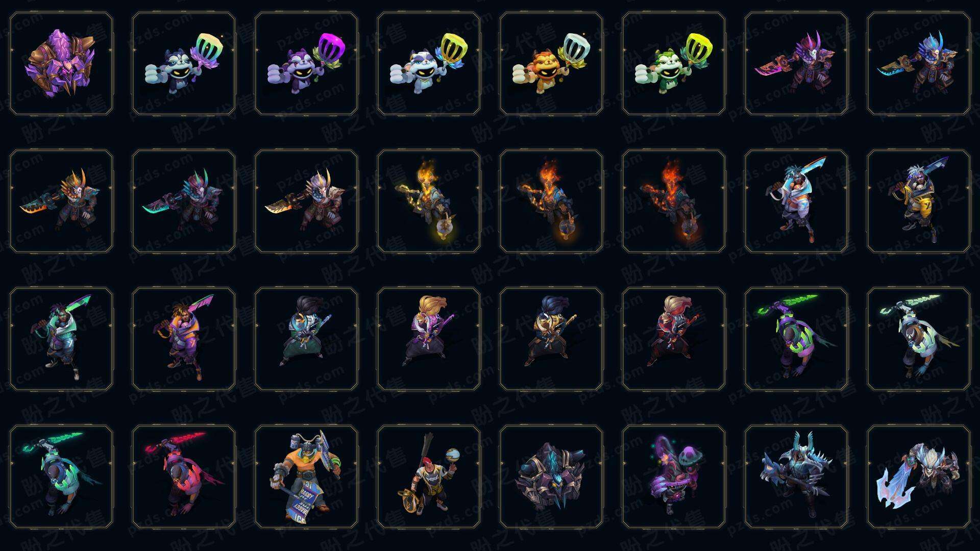
Task: Click the purple cat with magenta spatula
Action: tap(306, 64)
